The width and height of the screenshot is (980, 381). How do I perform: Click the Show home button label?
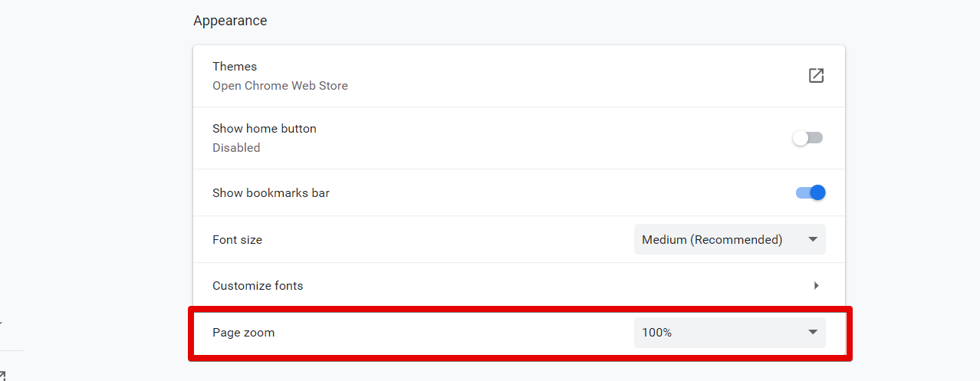pyautogui.click(x=265, y=129)
